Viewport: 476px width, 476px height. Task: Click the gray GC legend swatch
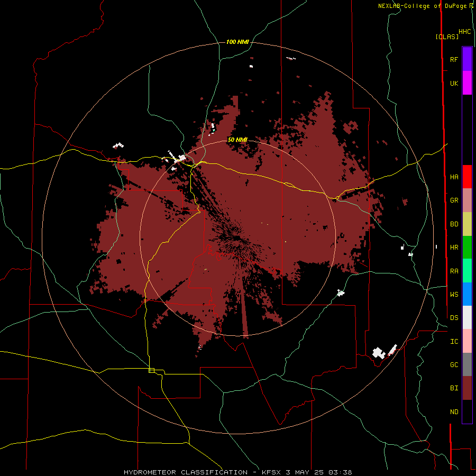click(x=467, y=364)
